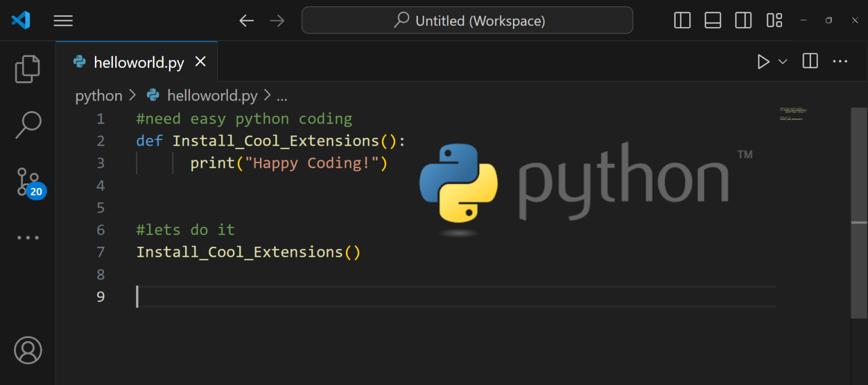Go forward with the right arrow

(277, 21)
